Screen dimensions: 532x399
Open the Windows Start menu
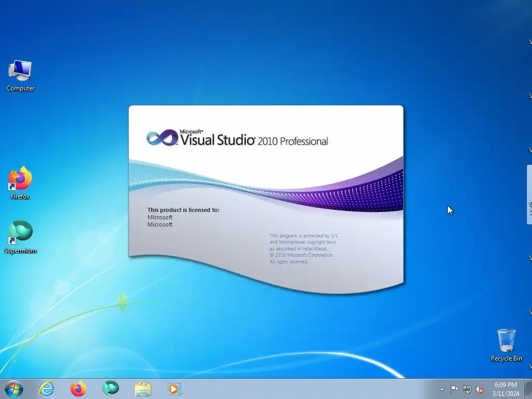(x=14, y=389)
